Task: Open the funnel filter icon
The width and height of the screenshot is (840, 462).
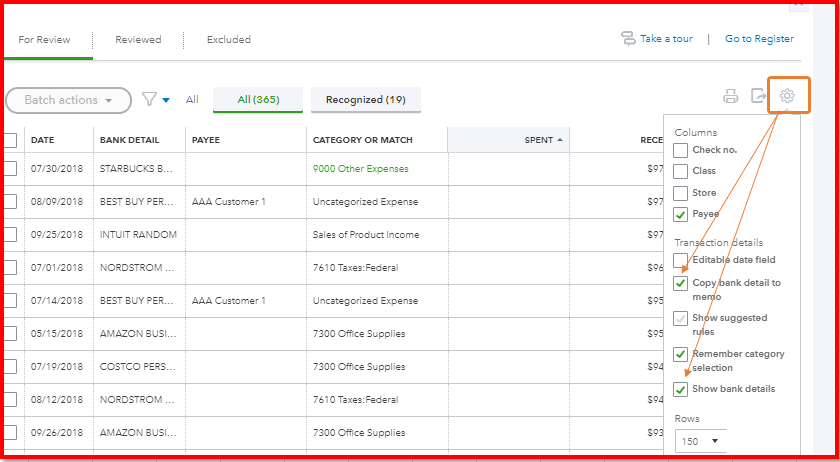Action: pos(149,99)
